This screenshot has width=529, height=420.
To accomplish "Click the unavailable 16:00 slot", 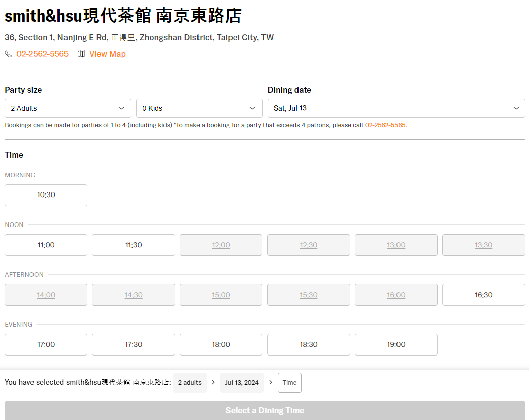I will (x=396, y=295).
